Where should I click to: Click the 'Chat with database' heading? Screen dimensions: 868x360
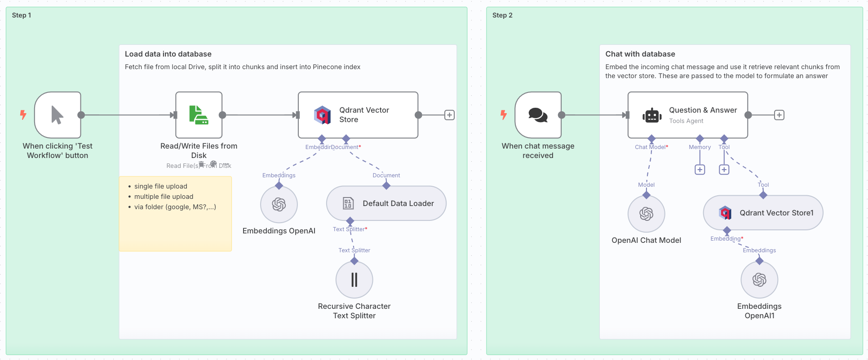(640, 54)
